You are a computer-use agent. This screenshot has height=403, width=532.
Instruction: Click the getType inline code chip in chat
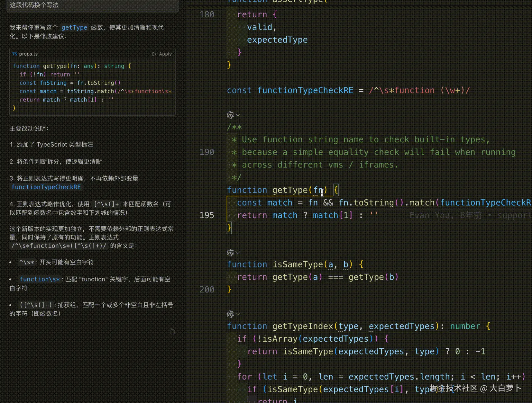74,28
